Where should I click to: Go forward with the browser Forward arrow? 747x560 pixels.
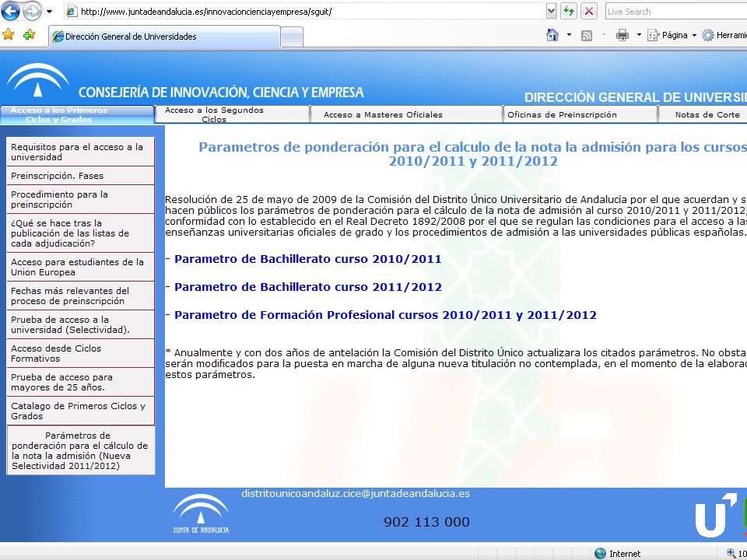tap(32, 12)
